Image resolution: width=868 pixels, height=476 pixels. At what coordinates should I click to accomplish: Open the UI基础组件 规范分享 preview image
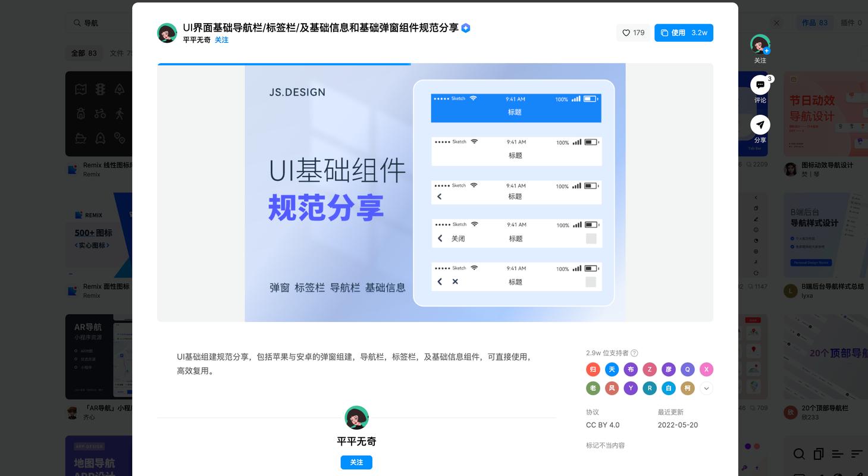point(435,193)
